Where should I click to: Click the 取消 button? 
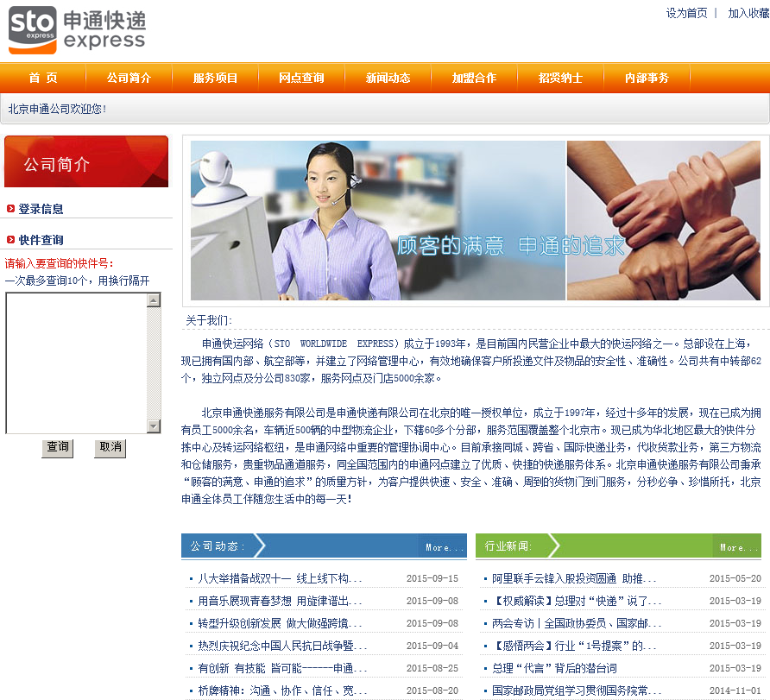click(x=110, y=448)
